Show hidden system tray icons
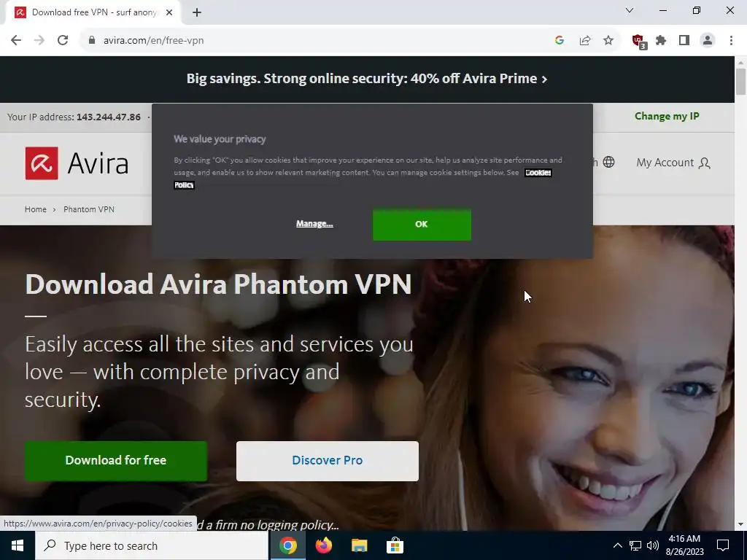The height and width of the screenshot is (560, 747). tap(617, 545)
